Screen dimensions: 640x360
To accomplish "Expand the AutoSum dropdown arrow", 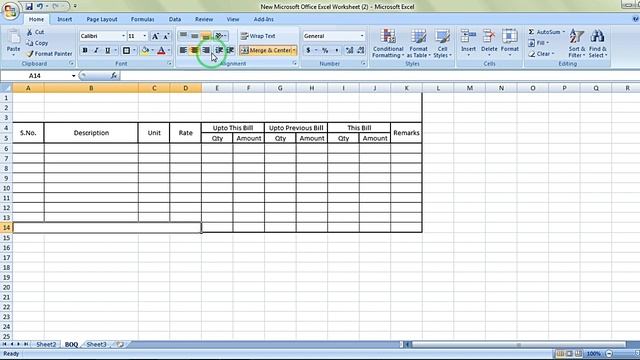I will click(564, 32).
